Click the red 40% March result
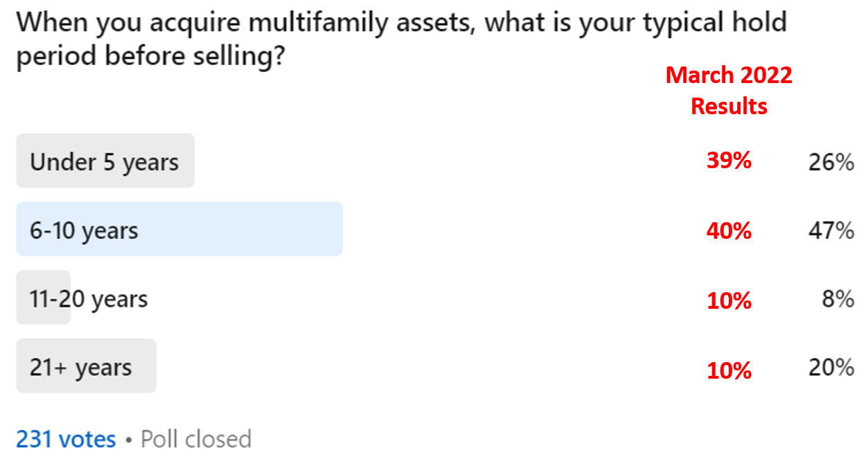Viewport: 868px width, 459px height. click(x=729, y=231)
